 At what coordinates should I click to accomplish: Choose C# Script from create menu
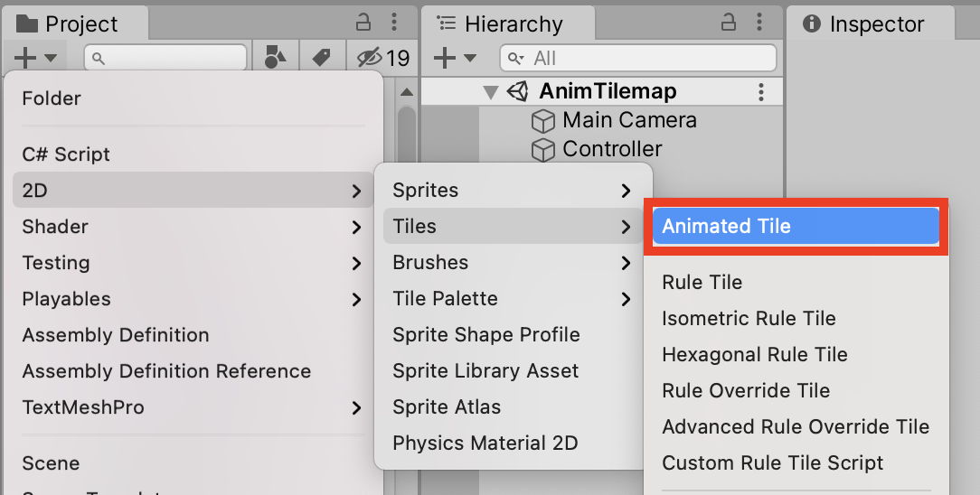(x=66, y=154)
